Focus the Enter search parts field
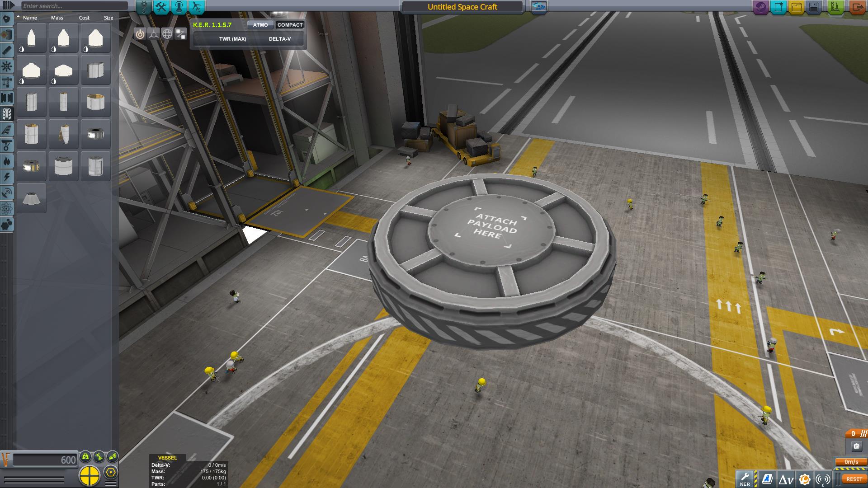 coord(75,6)
